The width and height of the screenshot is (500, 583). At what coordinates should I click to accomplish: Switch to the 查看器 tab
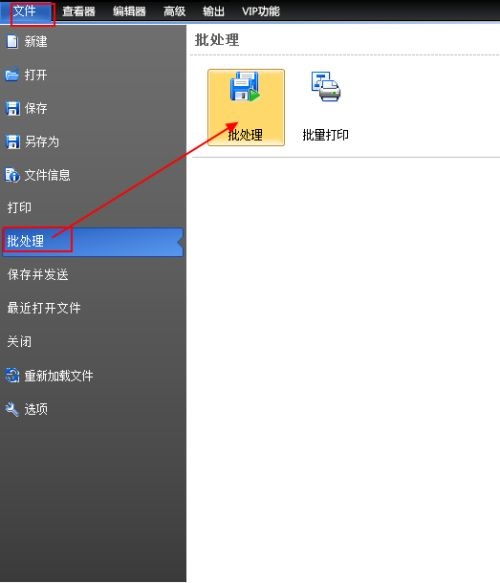coord(78,12)
